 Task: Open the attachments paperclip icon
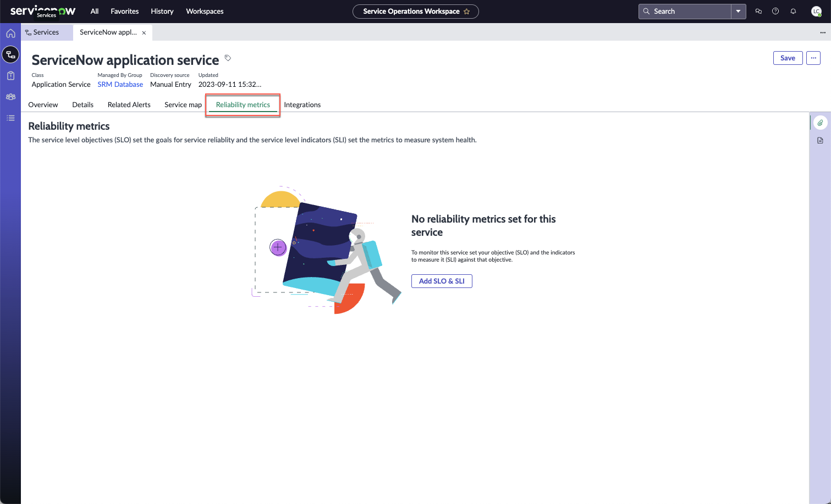tap(820, 123)
